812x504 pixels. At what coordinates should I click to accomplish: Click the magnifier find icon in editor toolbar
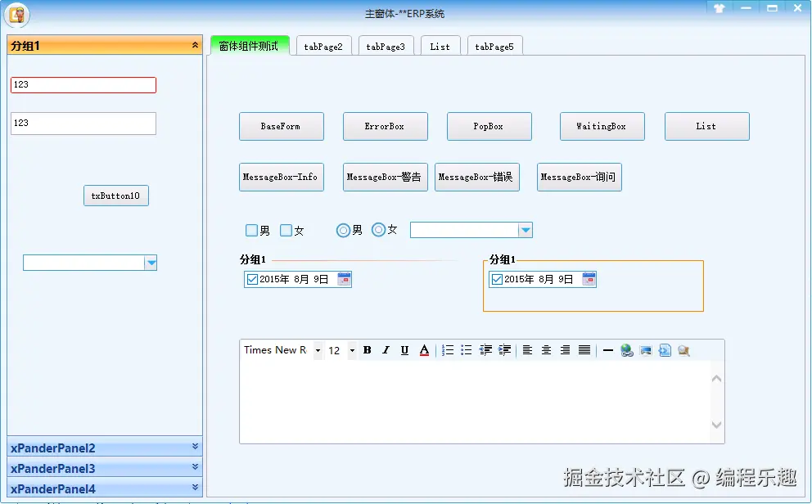(x=683, y=350)
